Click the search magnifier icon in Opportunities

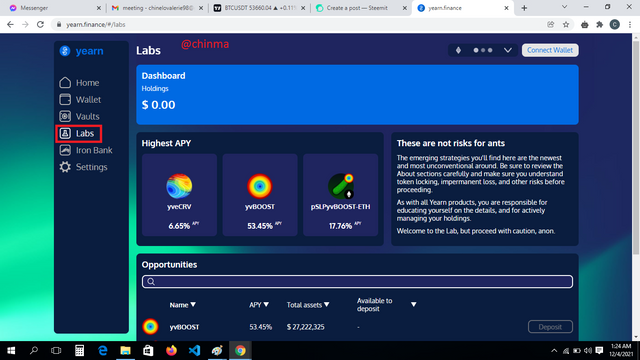(151, 282)
